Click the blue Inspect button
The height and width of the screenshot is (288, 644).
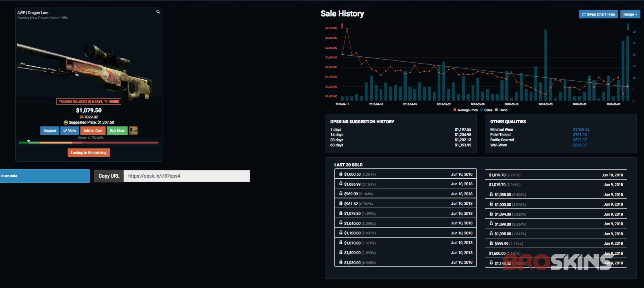click(x=50, y=131)
